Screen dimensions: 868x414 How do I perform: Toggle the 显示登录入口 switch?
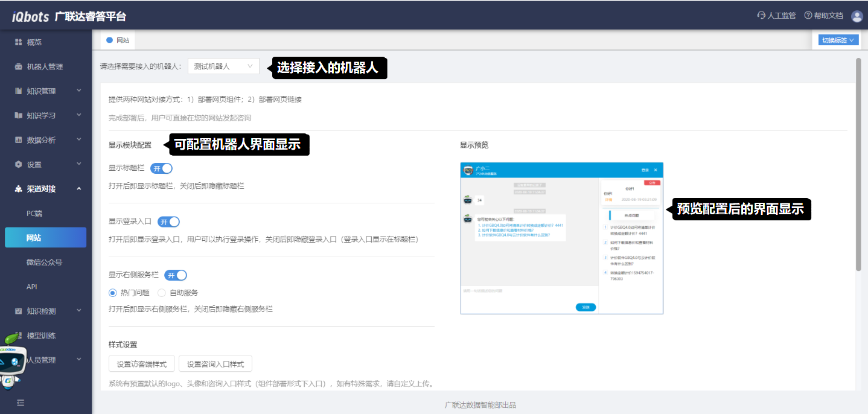(168, 221)
